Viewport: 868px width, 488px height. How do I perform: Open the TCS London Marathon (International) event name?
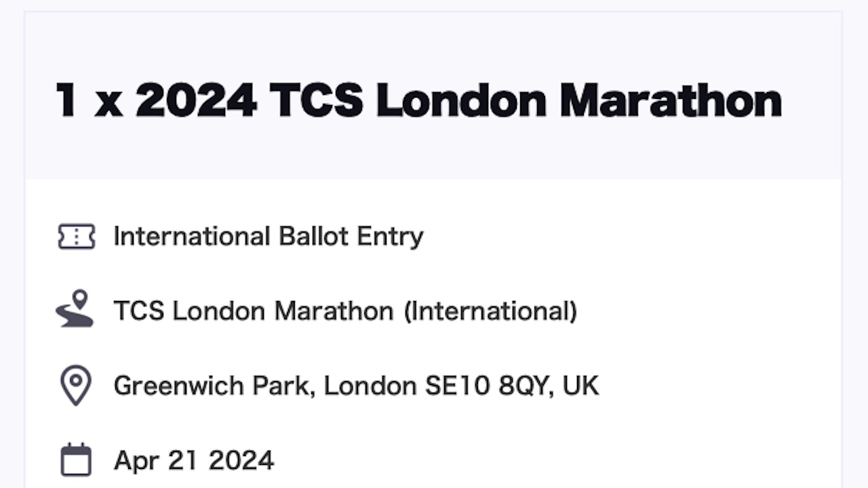coord(345,311)
